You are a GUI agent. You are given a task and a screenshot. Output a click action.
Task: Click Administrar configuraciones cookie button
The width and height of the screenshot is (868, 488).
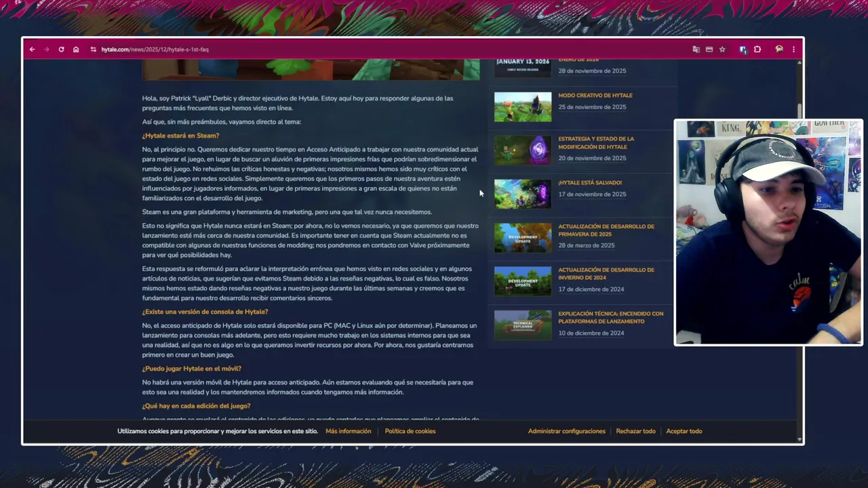(567, 431)
